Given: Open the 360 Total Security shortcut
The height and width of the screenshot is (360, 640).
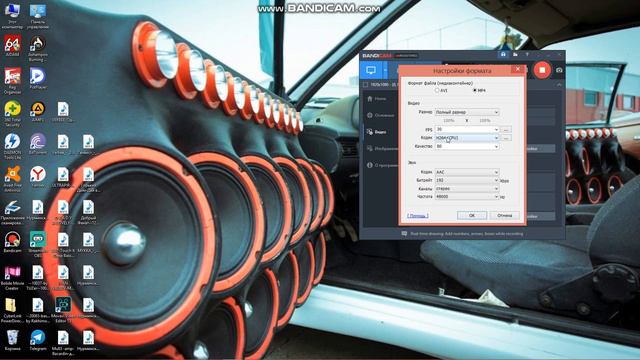Looking at the screenshot, I should click(x=12, y=113).
